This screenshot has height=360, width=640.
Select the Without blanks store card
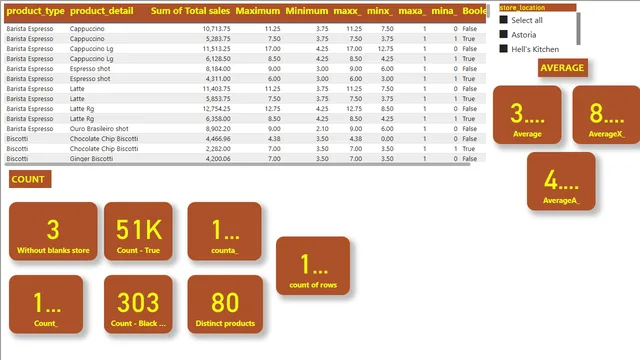[53, 231]
